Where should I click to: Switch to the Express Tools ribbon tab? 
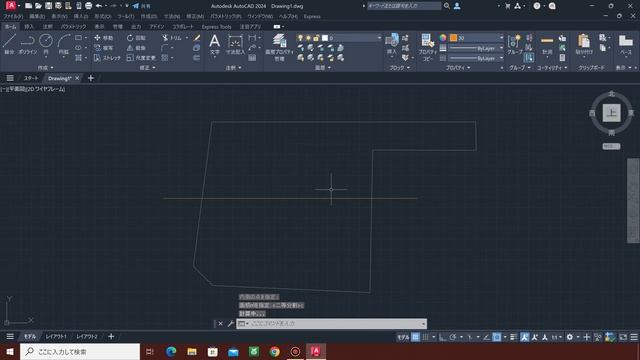coord(216,27)
